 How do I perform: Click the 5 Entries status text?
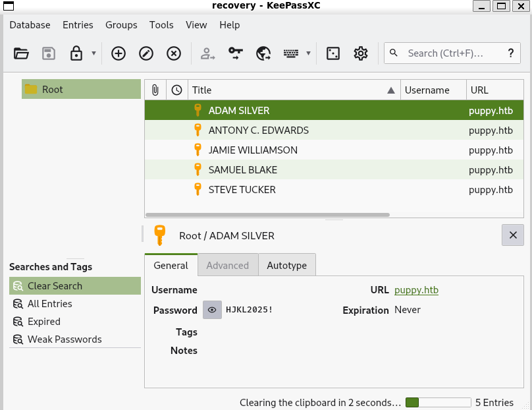click(x=494, y=403)
